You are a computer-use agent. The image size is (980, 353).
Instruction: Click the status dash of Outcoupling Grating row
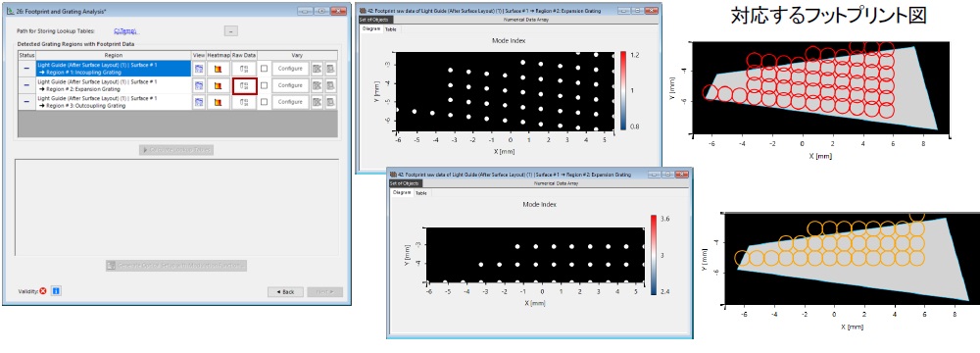pyautogui.click(x=26, y=102)
